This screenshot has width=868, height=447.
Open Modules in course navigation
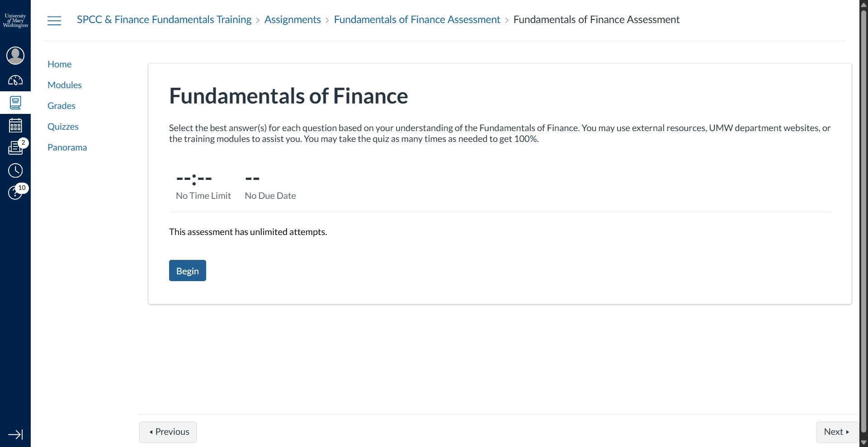65,85
